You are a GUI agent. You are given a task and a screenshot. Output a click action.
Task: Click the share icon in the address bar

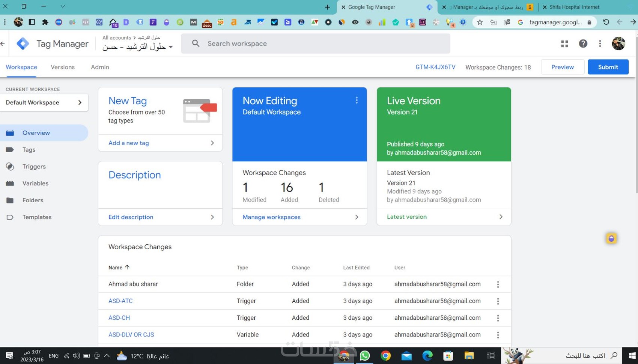tap(493, 22)
